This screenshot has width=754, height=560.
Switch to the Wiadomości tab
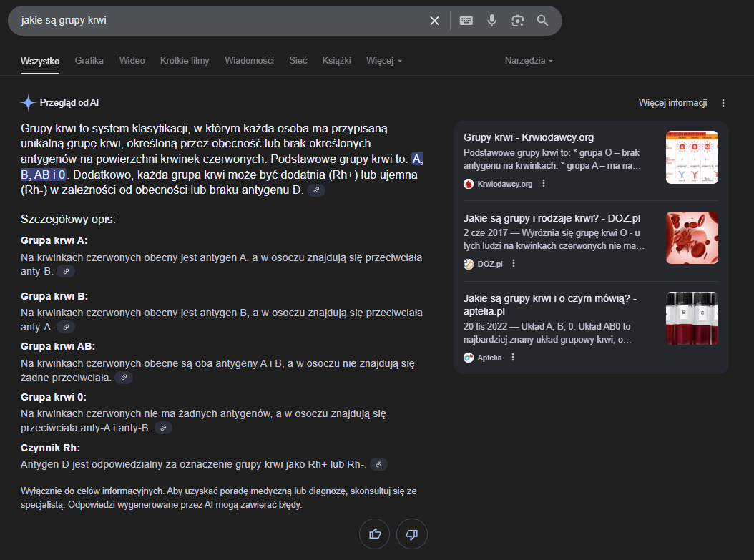(249, 61)
